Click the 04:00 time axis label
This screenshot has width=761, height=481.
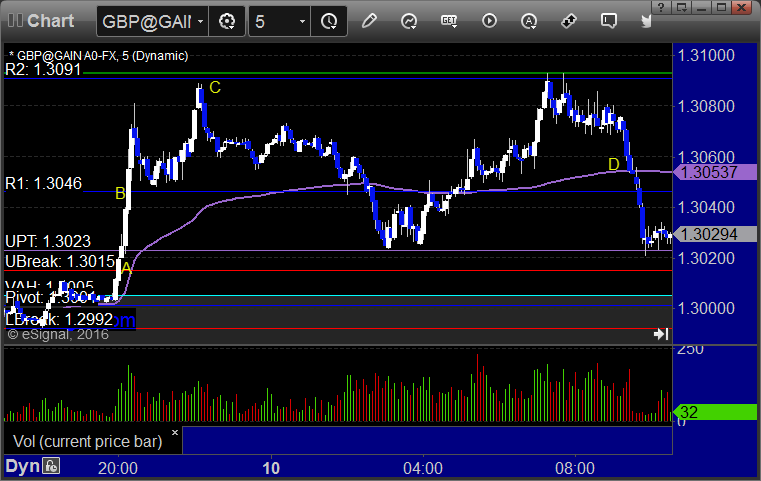pos(423,468)
